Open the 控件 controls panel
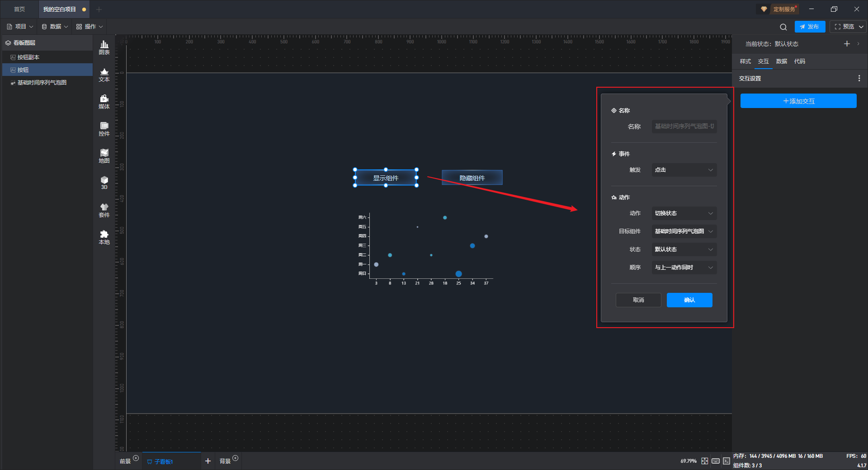868x470 pixels. (x=104, y=129)
